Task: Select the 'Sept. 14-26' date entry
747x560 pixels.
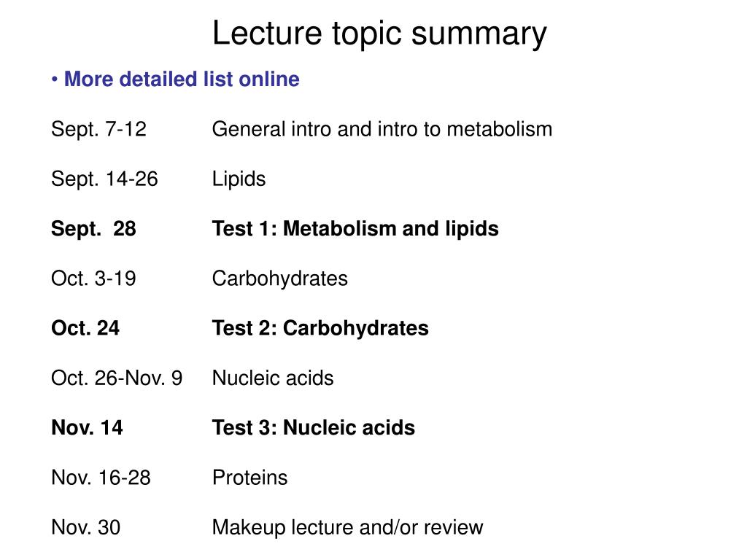Action: tap(104, 179)
